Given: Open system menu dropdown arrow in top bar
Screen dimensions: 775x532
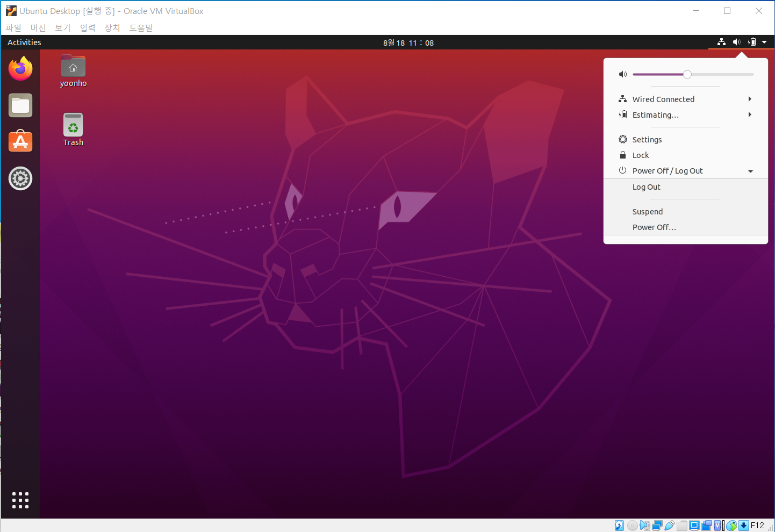Looking at the screenshot, I should 764,42.
